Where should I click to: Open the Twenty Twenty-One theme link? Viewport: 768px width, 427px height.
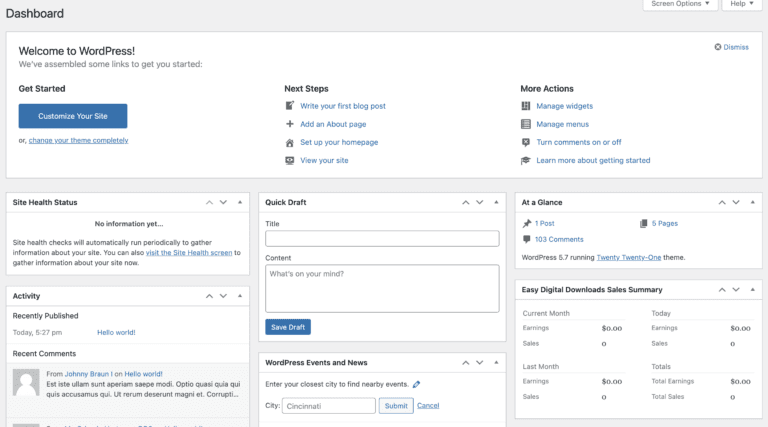pyautogui.click(x=628, y=257)
